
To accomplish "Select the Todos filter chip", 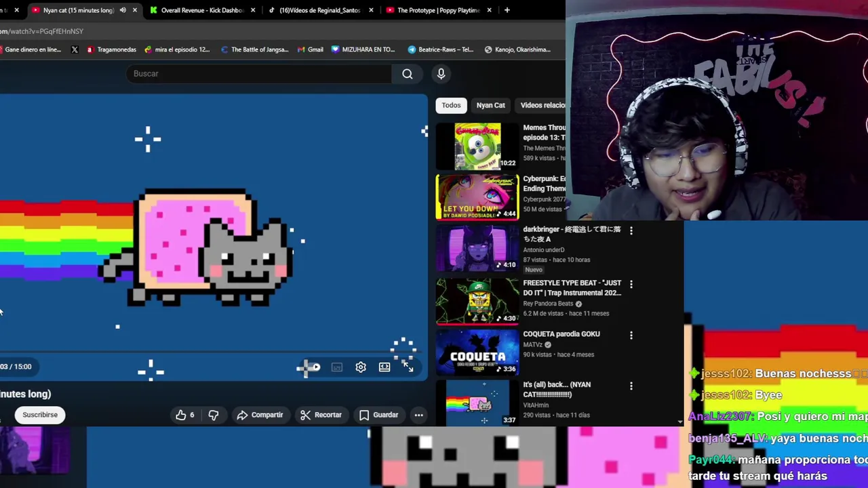I will click(451, 105).
